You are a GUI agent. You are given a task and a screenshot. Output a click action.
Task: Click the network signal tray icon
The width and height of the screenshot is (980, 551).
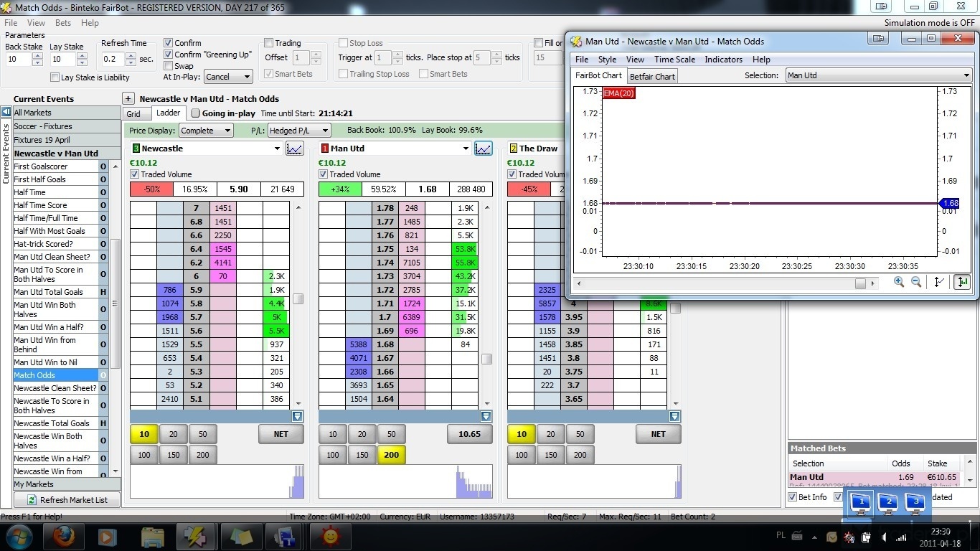pyautogui.click(x=900, y=537)
